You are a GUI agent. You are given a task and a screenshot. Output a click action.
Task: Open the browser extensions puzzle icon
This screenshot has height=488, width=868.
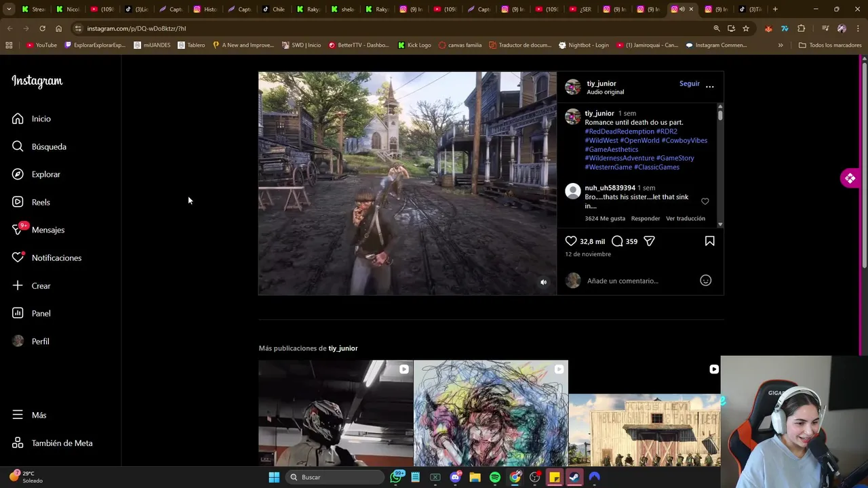[x=801, y=28]
